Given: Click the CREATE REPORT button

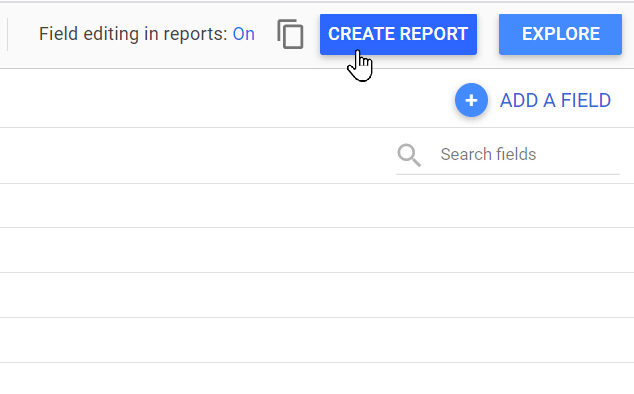Looking at the screenshot, I should coord(398,34).
